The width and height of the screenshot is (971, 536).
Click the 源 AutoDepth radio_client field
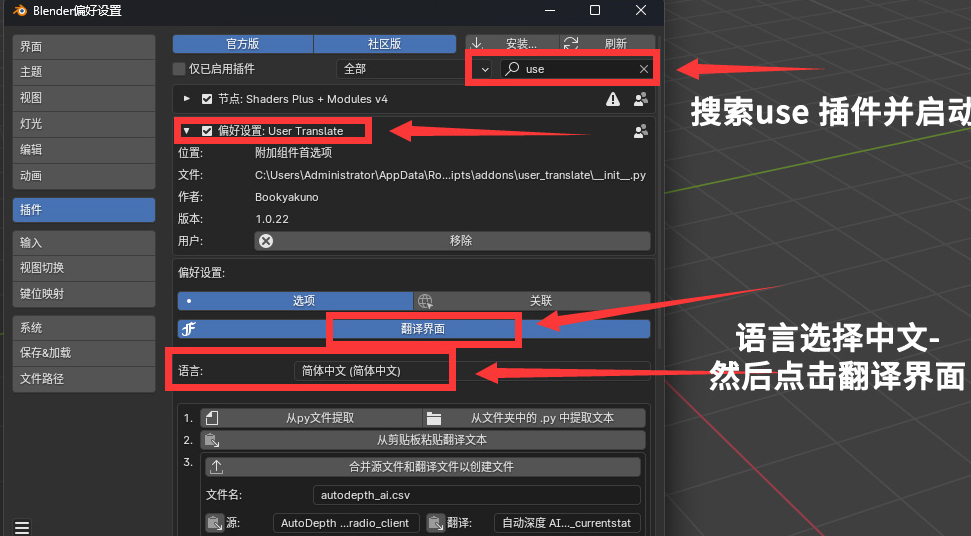pyautogui.click(x=346, y=523)
